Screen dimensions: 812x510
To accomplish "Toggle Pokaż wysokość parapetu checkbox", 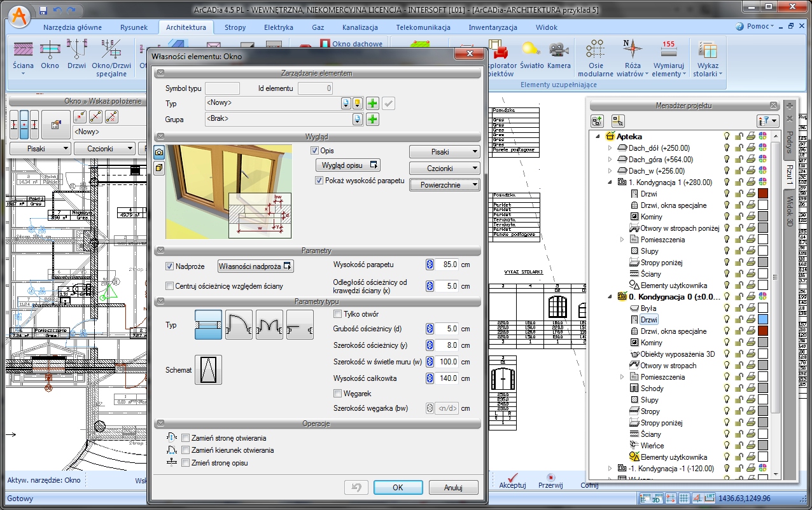I will click(x=319, y=181).
